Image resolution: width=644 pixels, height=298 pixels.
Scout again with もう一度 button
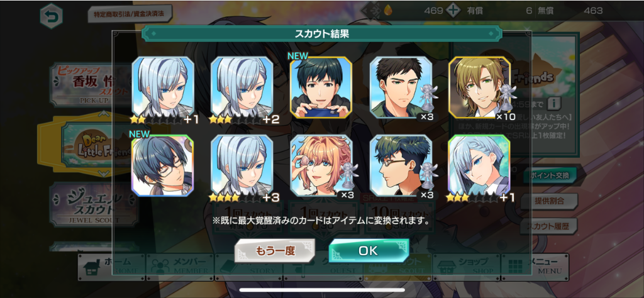pos(275,251)
